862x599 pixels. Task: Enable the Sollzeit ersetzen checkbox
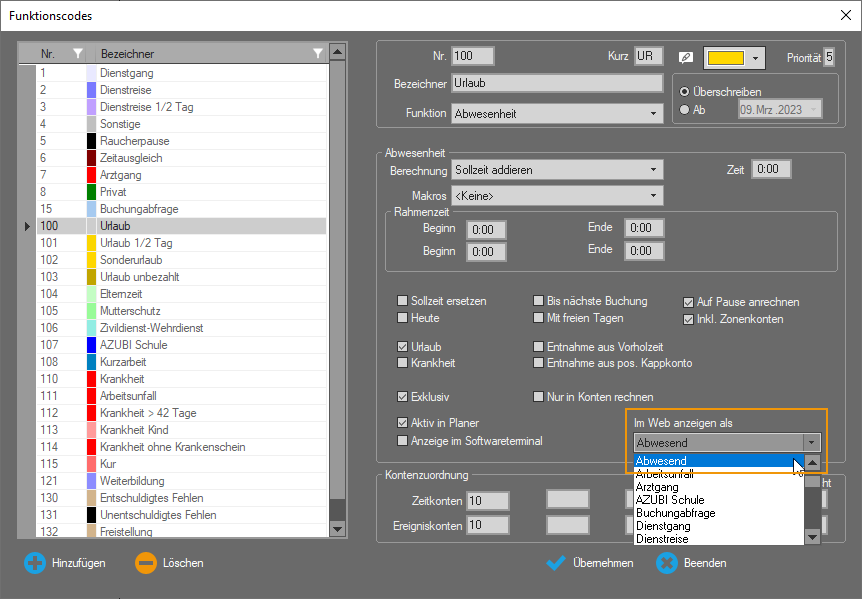403,301
